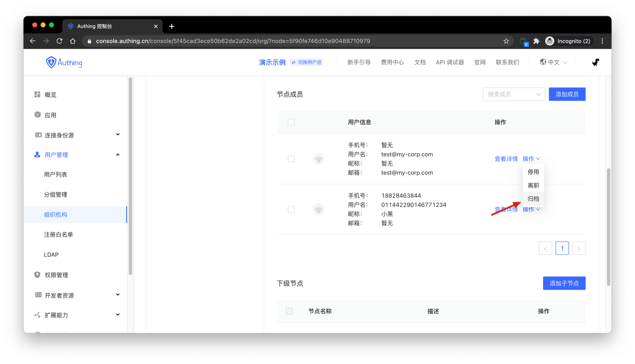
Task: Check the box for test@my-corp.com member
Action: 291,159
